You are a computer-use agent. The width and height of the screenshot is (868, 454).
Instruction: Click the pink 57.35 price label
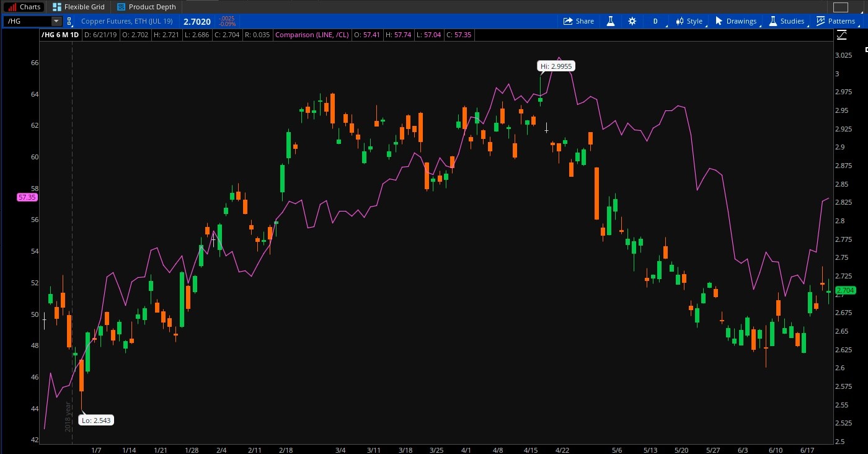pos(27,197)
